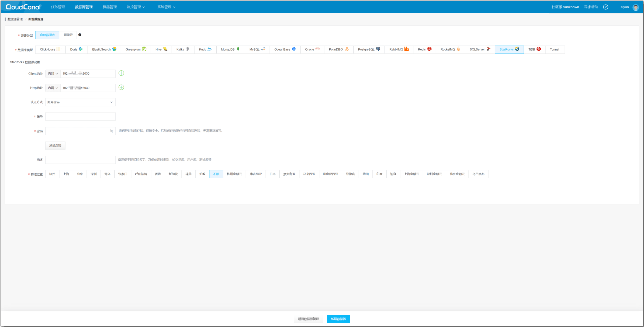Image resolution: width=644 pixels, height=327 pixels.
Task: Select 杭州 as physical location
Action: 52,174
